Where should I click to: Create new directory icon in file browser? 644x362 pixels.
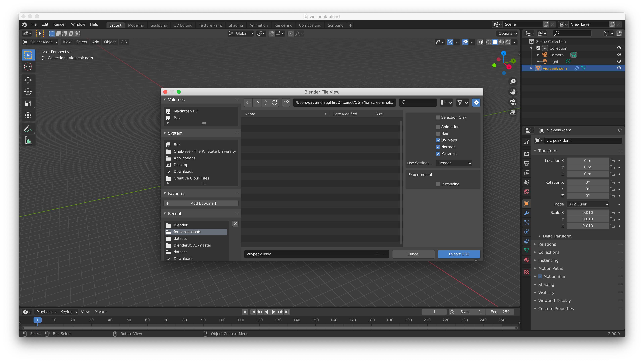(x=286, y=102)
